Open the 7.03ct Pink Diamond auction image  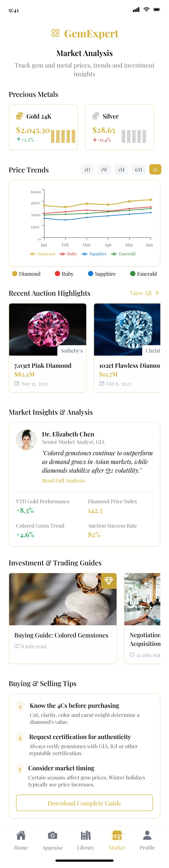pos(47,329)
